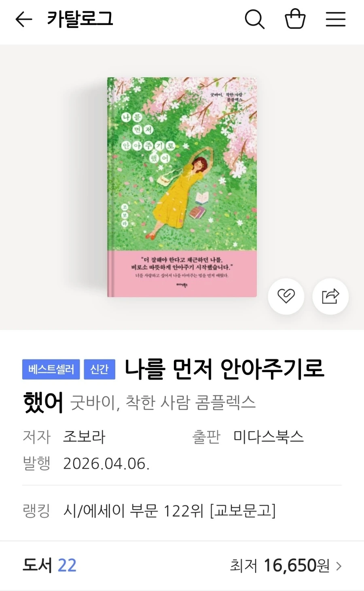This screenshot has height=591, width=364.
Task: Tap the book title 나를 먼저 안아주기로 했어
Action: pyautogui.click(x=174, y=386)
